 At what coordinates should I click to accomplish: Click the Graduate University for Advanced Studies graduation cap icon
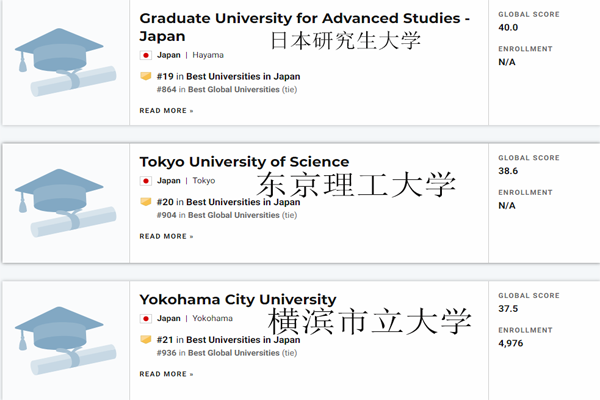click(x=65, y=62)
